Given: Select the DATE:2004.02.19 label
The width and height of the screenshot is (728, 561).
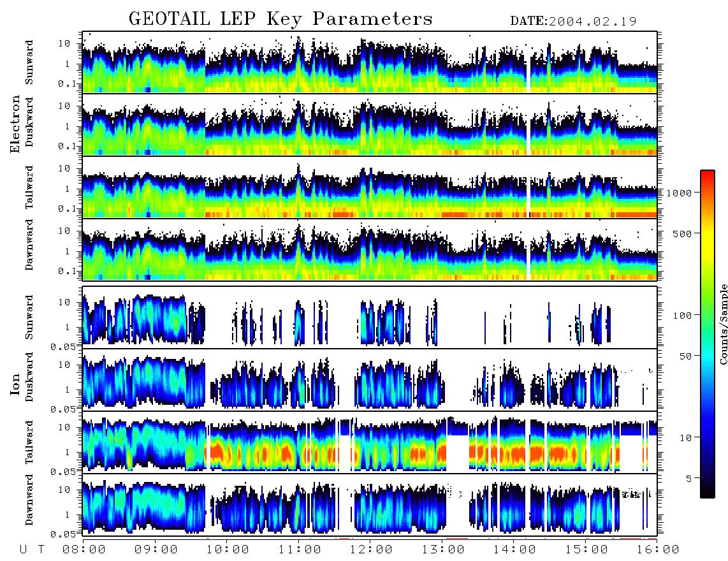Looking at the screenshot, I should [573, 21].
